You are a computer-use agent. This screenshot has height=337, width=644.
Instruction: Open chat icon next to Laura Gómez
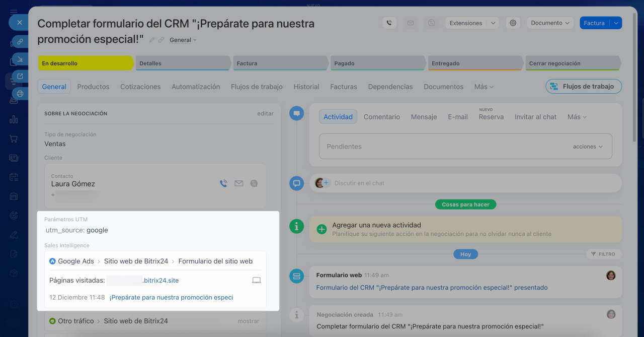click(x=254, y=184)
